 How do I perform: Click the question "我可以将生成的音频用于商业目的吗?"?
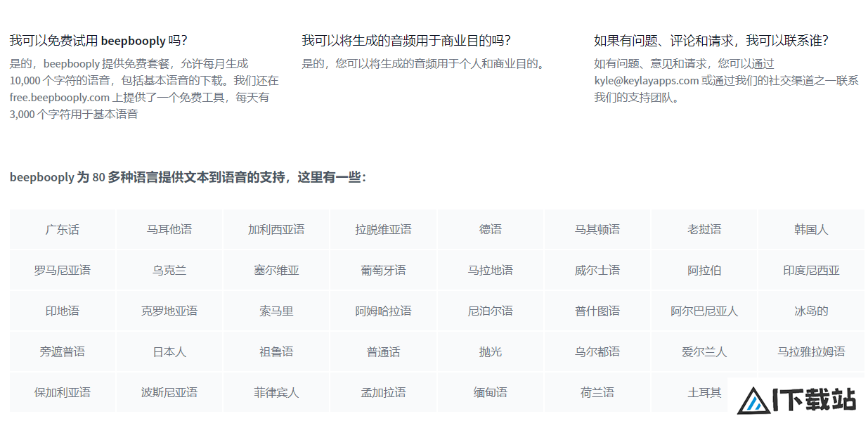[x=406, y=41]
